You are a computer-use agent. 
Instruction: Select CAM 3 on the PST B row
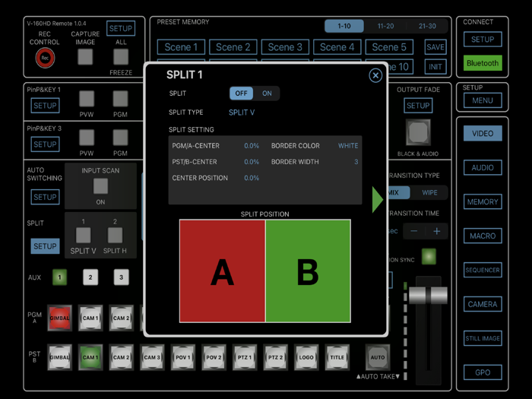(x=152, y=357)
